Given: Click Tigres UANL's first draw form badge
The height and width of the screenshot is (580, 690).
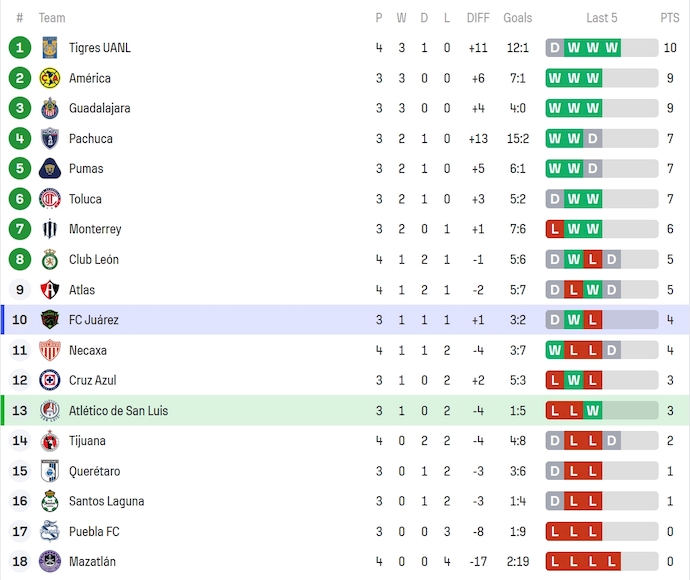Looking at the screenshot, I should tap(555, 48).
